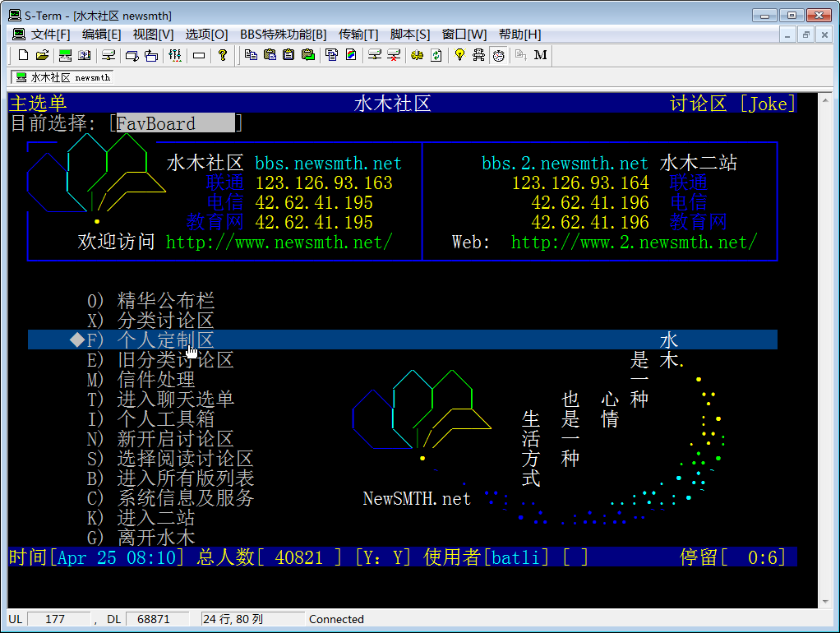Click the IP address 123.126.93.163
The width and height of the screenshot is (840, 633).
click(x=324, y=183)
